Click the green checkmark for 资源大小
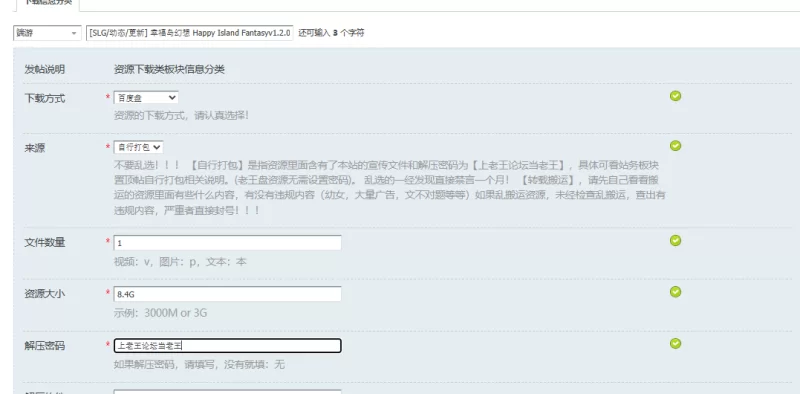The height and width of the screenshot is (394, 800). 676,291
